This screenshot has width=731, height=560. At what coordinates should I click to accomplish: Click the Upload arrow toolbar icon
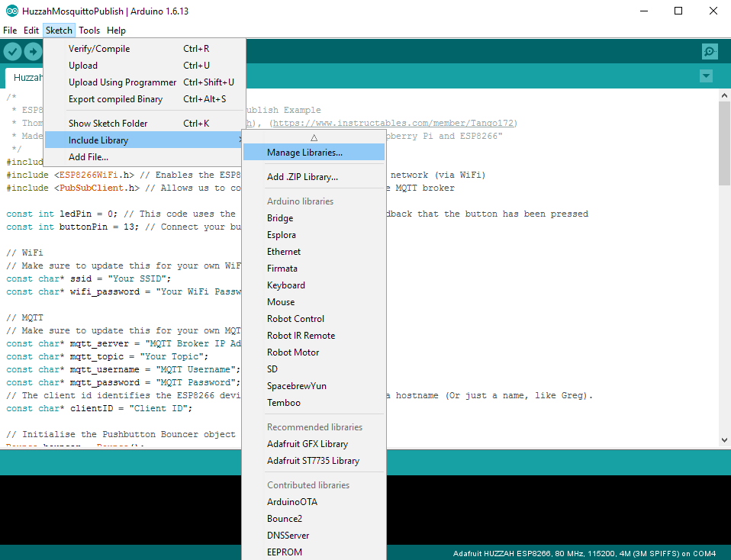click(x=33, y=51)
